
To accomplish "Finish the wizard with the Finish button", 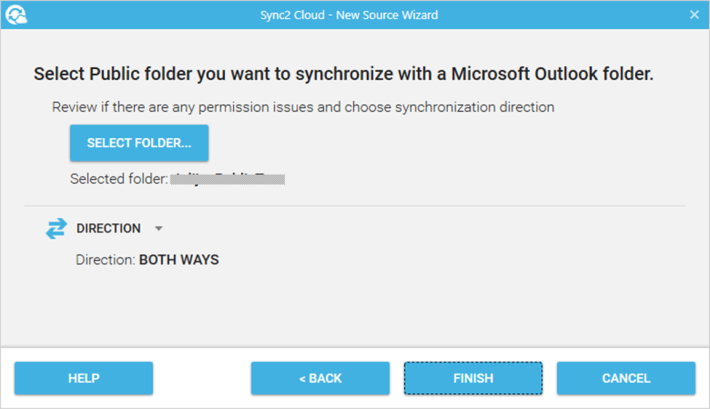I will (473, 378).
